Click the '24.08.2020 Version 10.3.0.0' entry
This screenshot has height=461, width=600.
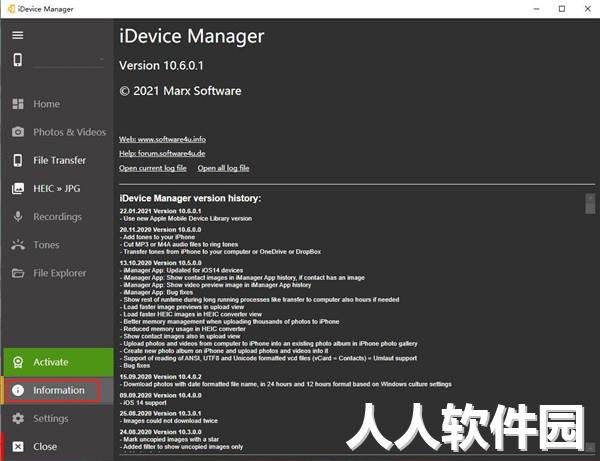pyautogui.click(x=160, y=432)
